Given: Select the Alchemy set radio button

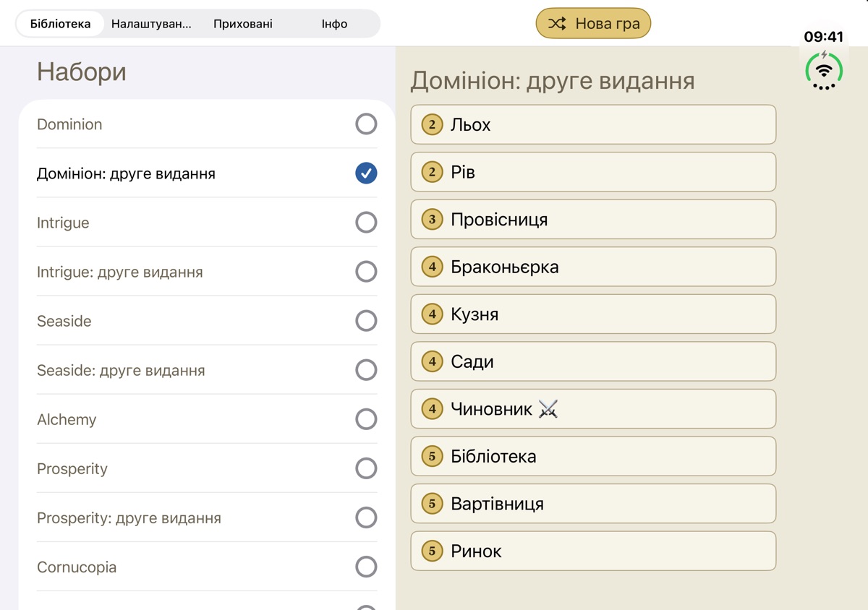Looking at the screenshot, I should (366, 419).
